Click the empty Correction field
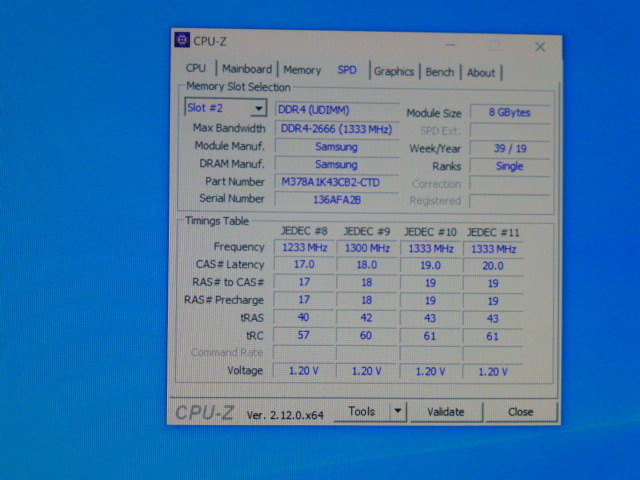This screenshot has height=480, width=640. 510,184
